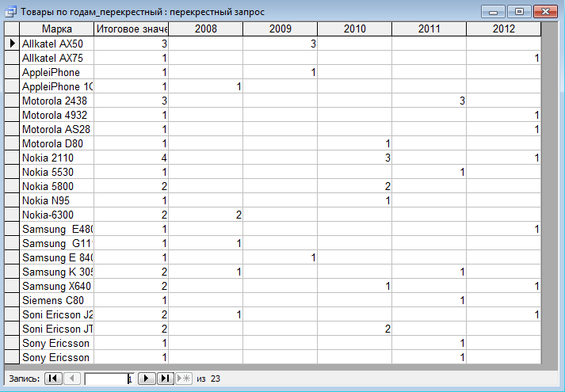Click the Motorola AS28 cell
The height and width of the screenshot is (392, 565).
56,129
